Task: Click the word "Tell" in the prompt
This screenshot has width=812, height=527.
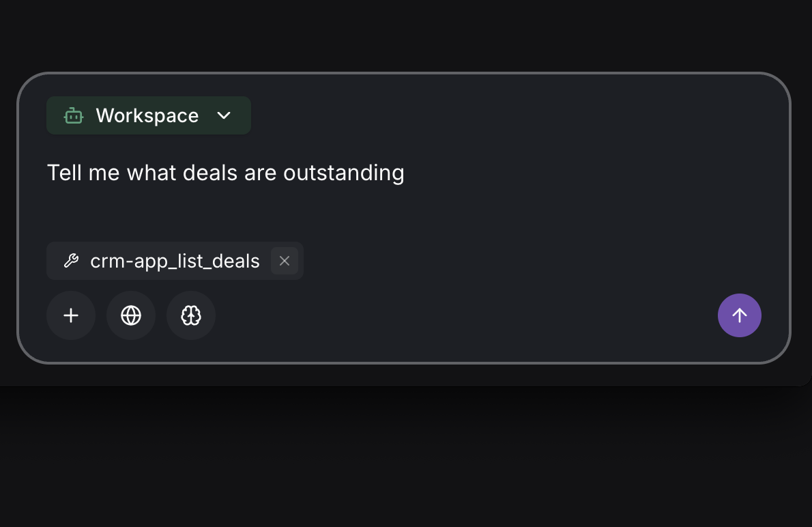Action: [x=64, y=173]
